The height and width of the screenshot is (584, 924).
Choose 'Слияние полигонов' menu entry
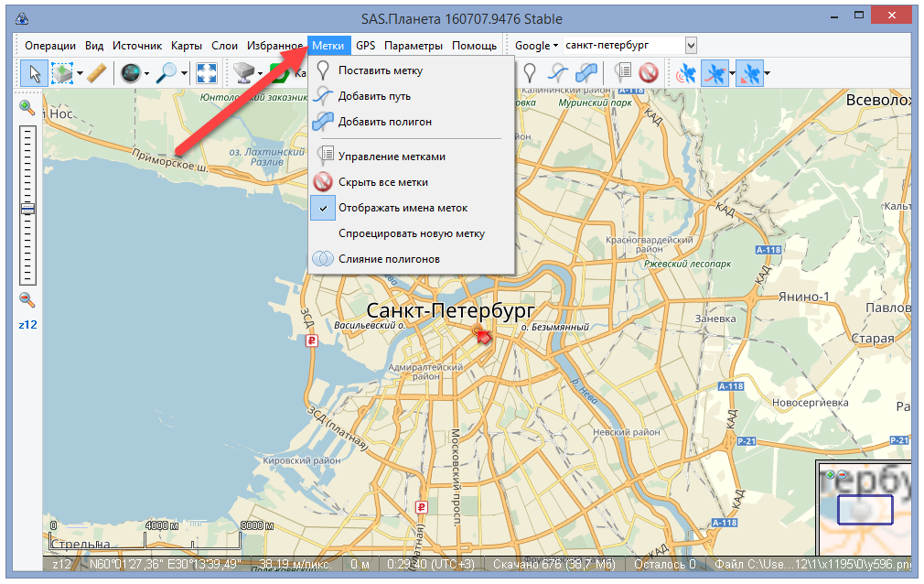[389, 259]
